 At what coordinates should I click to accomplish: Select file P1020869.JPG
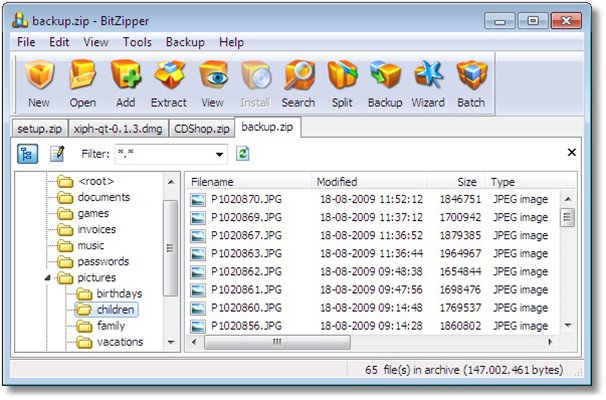click(246, 217)
